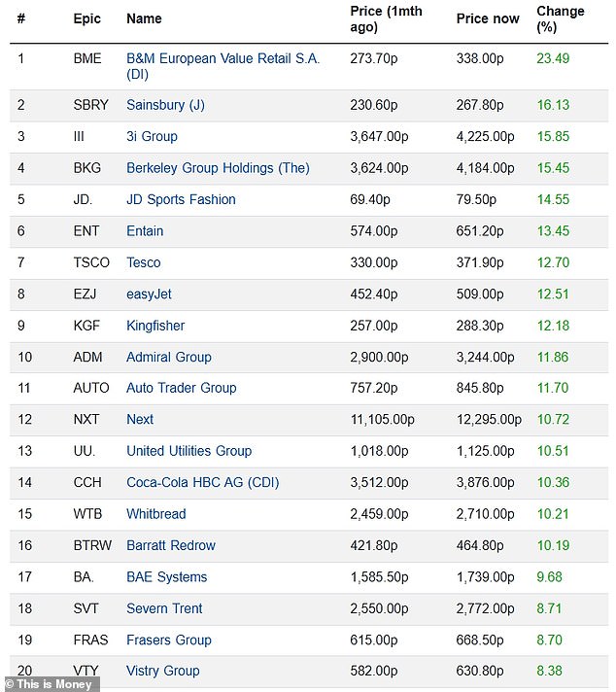
Task: Follow the JD Sports Fashion link
Action: pyautogui.click(x=181, y=199)
